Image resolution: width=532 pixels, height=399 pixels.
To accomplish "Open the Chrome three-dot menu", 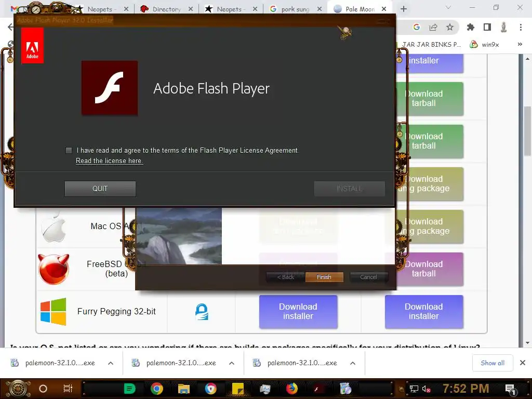I will [521, 27].
